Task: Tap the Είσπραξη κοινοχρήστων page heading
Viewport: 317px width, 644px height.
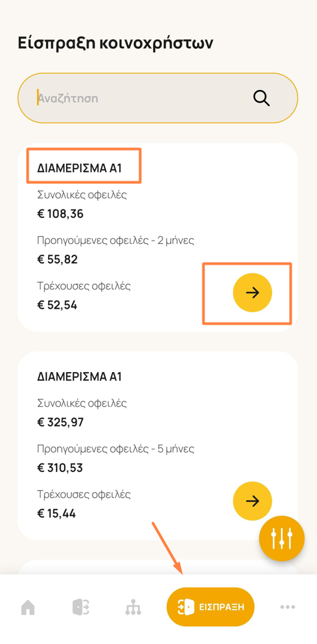Action: pos(115,43)
